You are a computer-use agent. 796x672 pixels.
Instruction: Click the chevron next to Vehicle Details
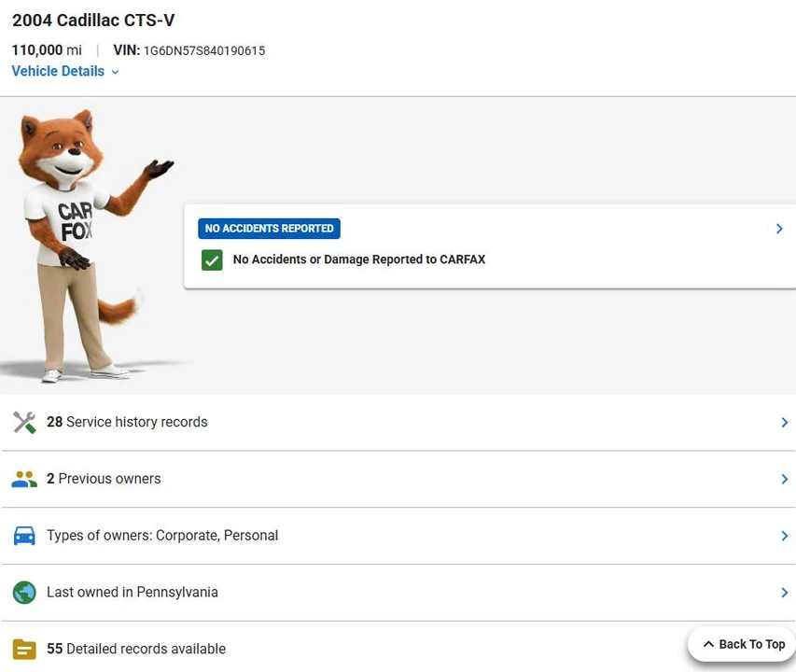[115, 72]
